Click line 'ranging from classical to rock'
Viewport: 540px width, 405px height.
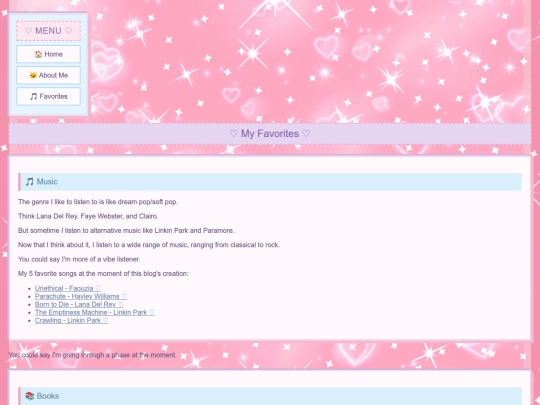[235, 245]
